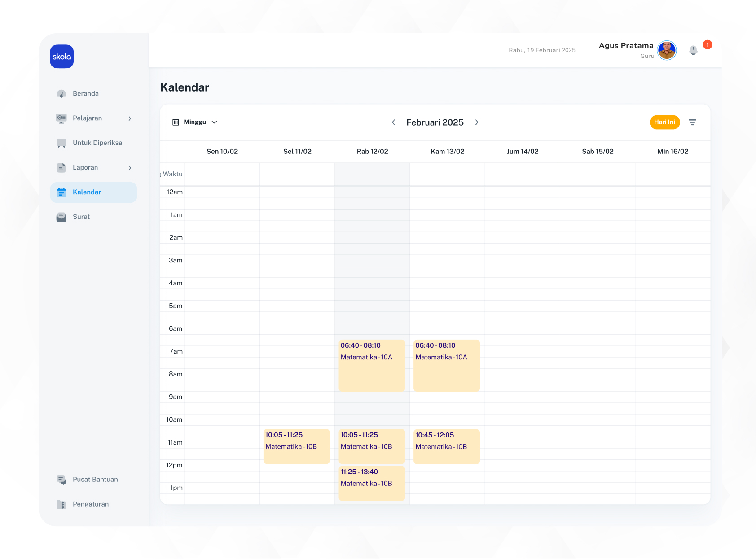Image resolution: width=756 pixels, height=559 pixels.
Task: Select the Laporan menu item
Action: pyautogui.click(x=85, y=168)
